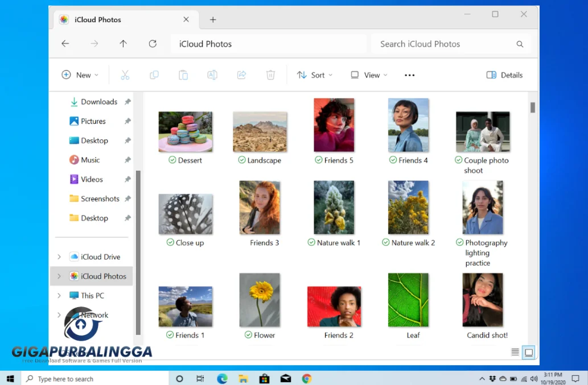
Task: Click the "Couple photo shoot" file name
Action: (x=486, y=165)
